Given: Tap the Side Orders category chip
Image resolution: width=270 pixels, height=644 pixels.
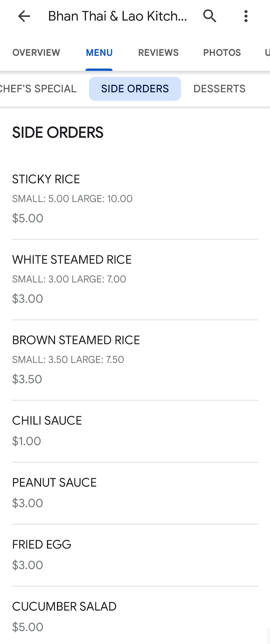Looking at the screenshot, I should tap(135, 89).
